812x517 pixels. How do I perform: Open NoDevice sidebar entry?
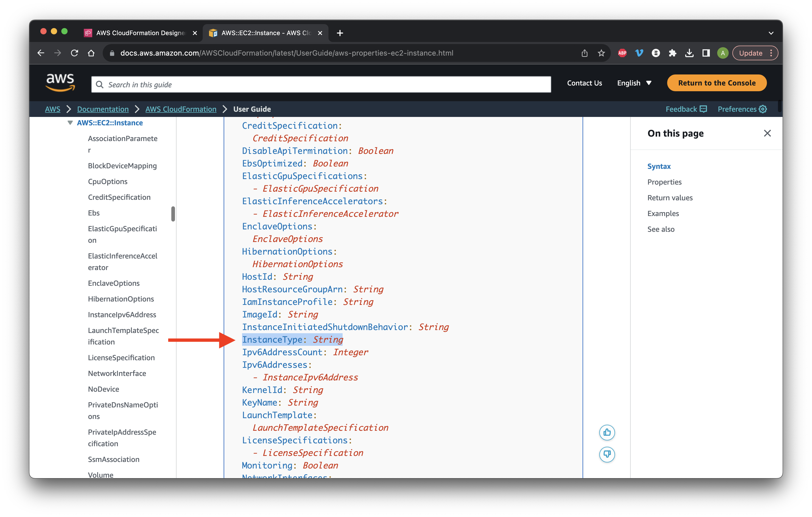click(x=103, y=389)
